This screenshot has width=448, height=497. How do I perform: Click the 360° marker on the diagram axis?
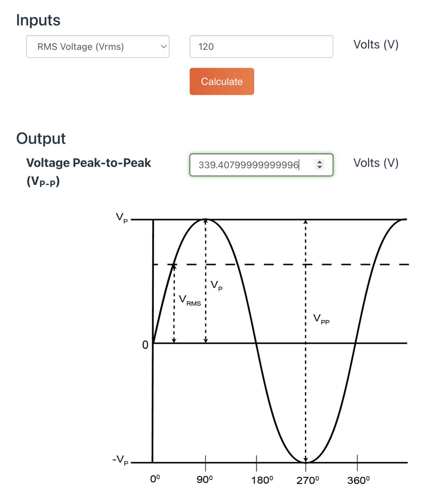pos(358,480)
